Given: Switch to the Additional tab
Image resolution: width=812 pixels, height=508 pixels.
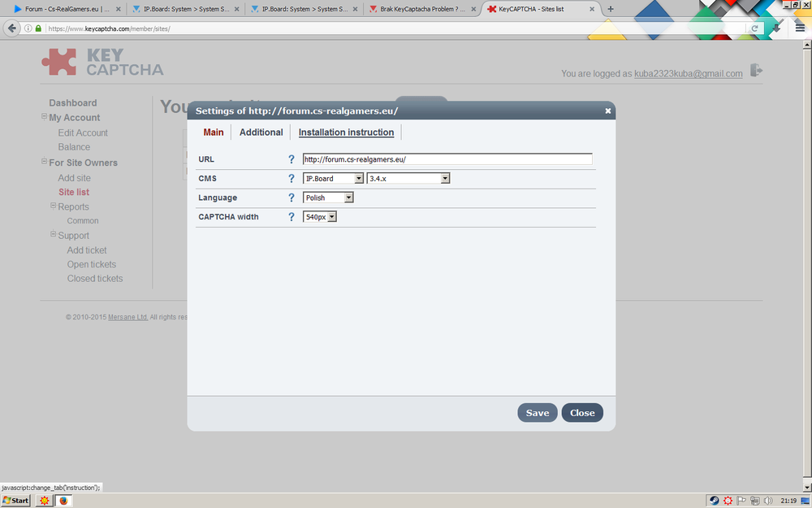Looking at the screenshot, I should tap(261, 132).
